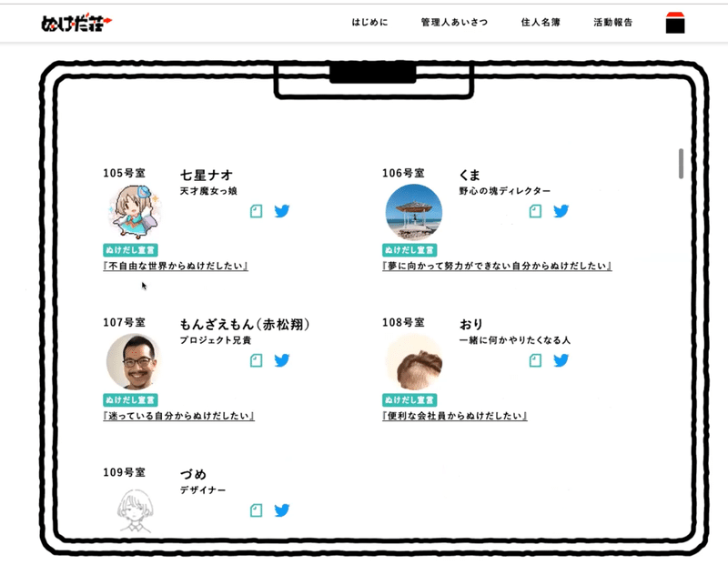Open もんざえもん's note page icon
The width and height of the screenshot is (728, 575).
click(x=257, y=360)
